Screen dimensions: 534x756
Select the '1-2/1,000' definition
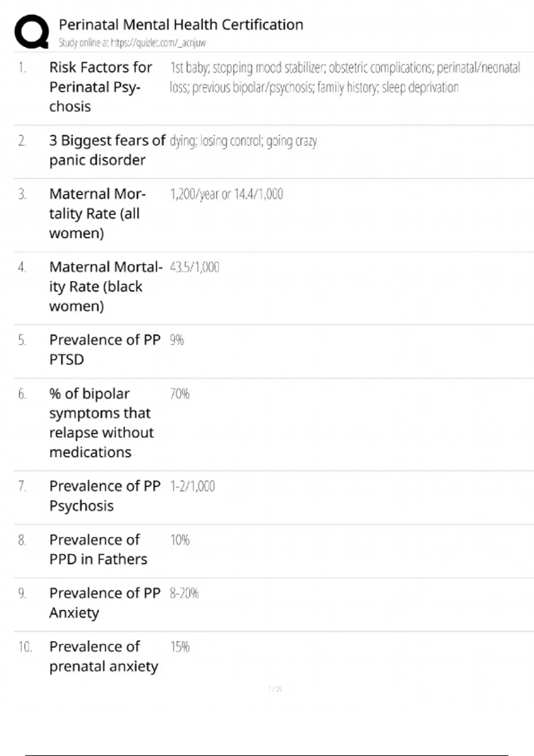click(192, 487)
